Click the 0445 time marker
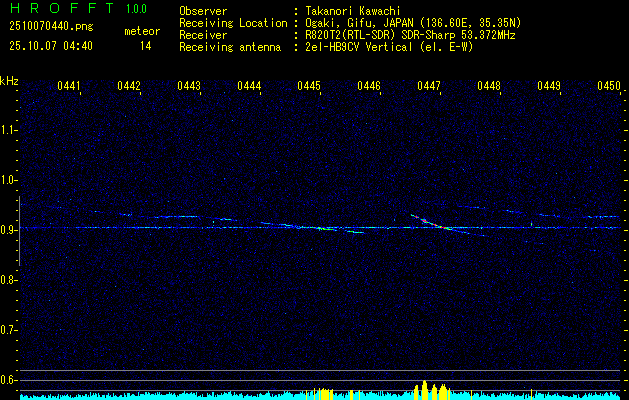The height and width of the screenshot is (400, 629). pyautogui.click(x=309, y=87)
